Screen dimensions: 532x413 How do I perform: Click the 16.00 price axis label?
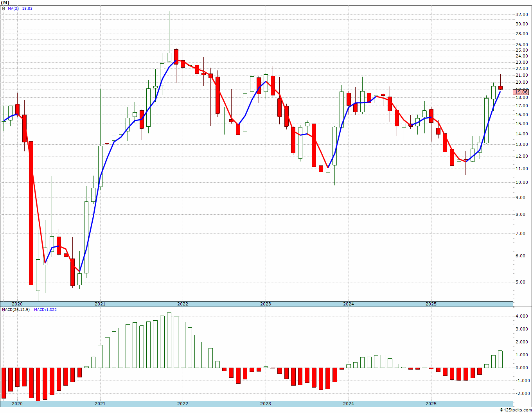coord(521,115)
